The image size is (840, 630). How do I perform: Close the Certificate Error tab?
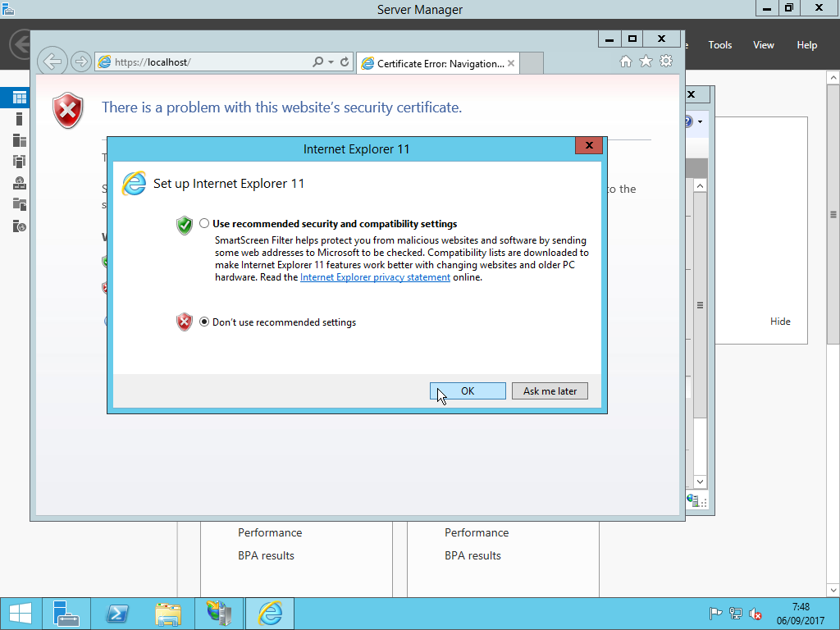pyautogui.click(x=511, y=63)
